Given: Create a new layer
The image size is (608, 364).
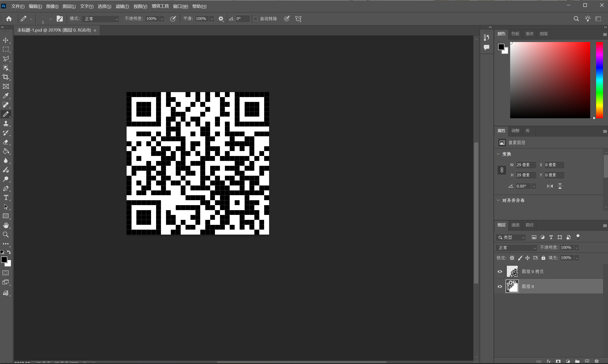Looking at the screenshot, I should pyautogui.click(x=587, y=361).
